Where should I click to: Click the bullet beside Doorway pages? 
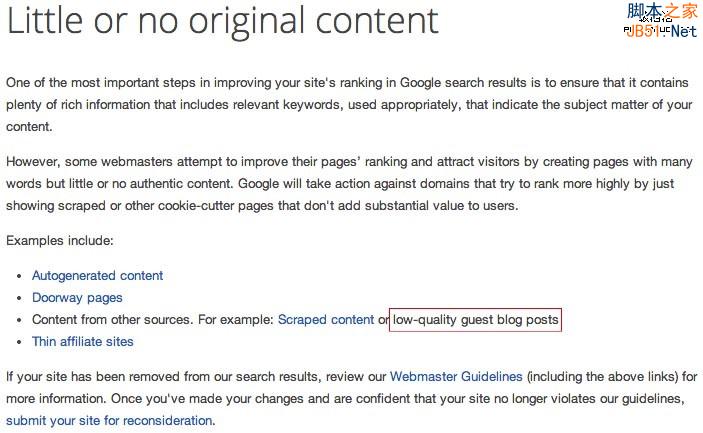point(21,299)
